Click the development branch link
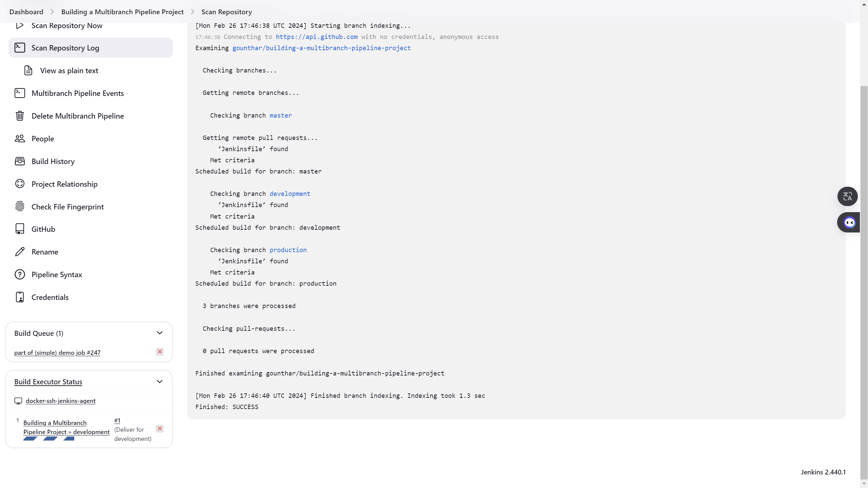Viewport: 868px width, 488px height. click(x=290, y=194)
